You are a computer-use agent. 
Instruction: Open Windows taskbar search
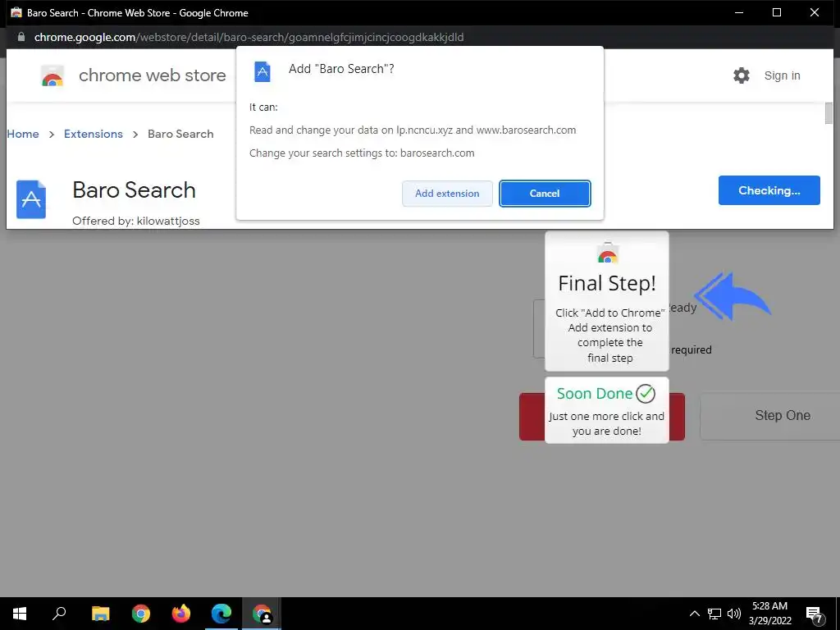click(59, 614)
